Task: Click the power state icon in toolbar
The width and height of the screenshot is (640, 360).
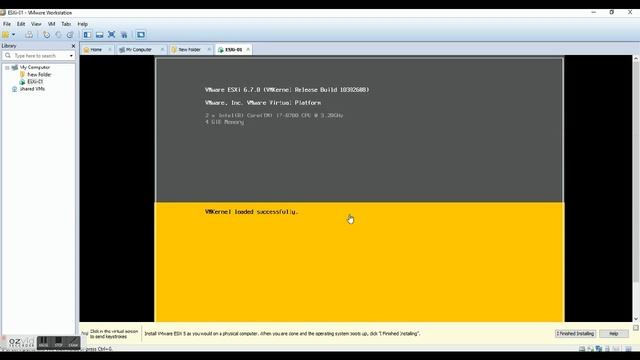Action: pos(5,35)
